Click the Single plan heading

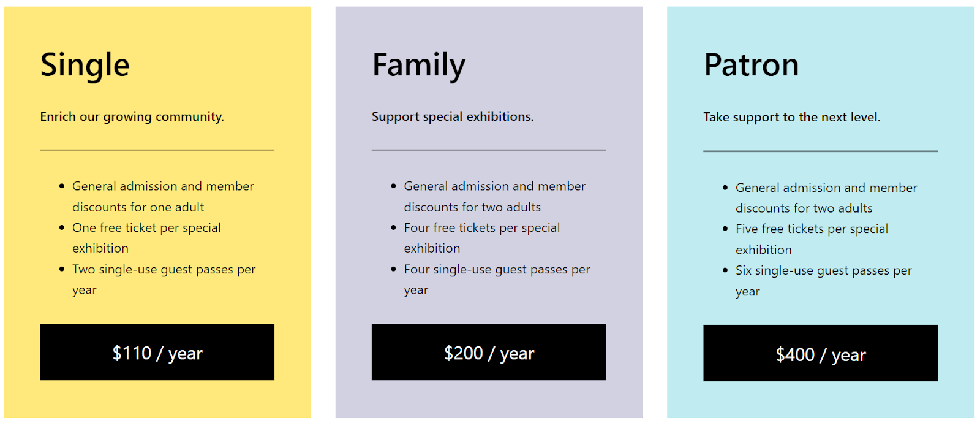[x=85, y=65]
